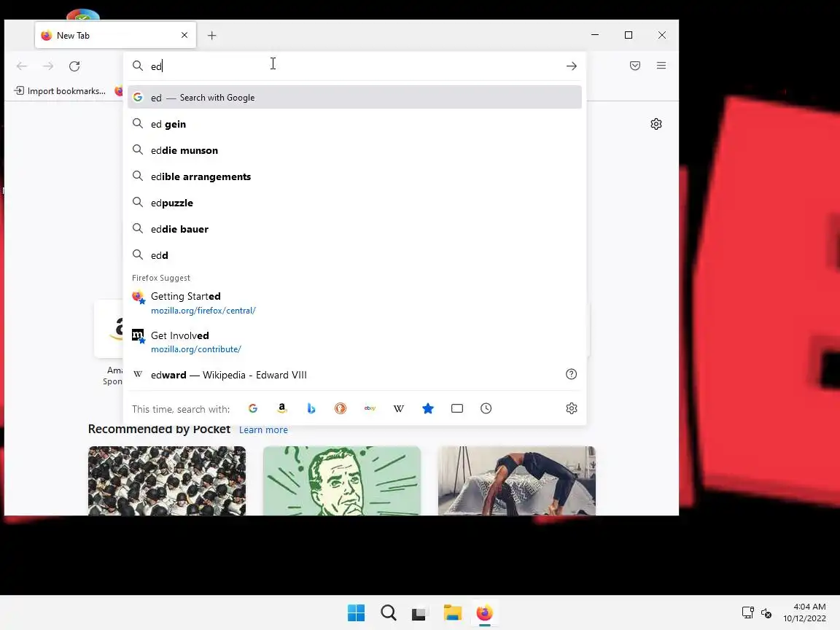Open File Explorer from taskbar
Viewport: 840px width, 630px height.
pyautogui.click(x=453, y=612)
